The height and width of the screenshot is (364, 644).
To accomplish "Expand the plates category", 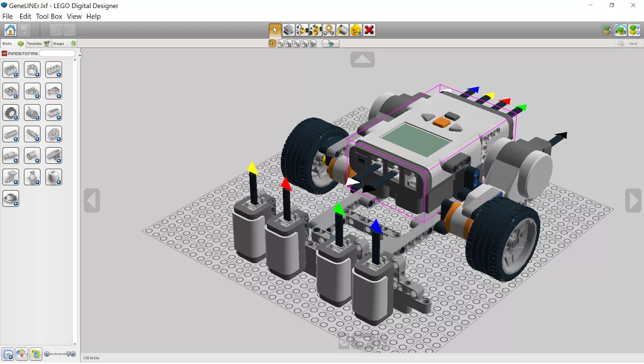I will point(11,91).
